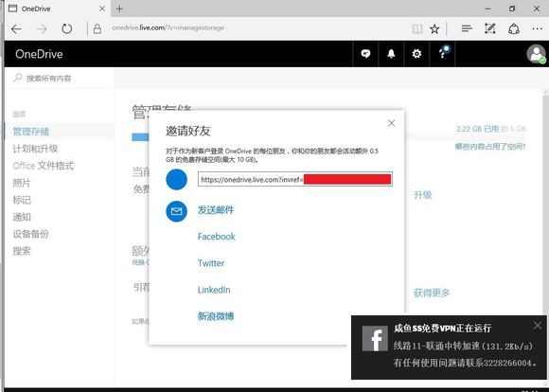Share invitation via LinkedIn link
Image resolution: width=549 pixels, height=392 pixels.
tap(214, 290)
